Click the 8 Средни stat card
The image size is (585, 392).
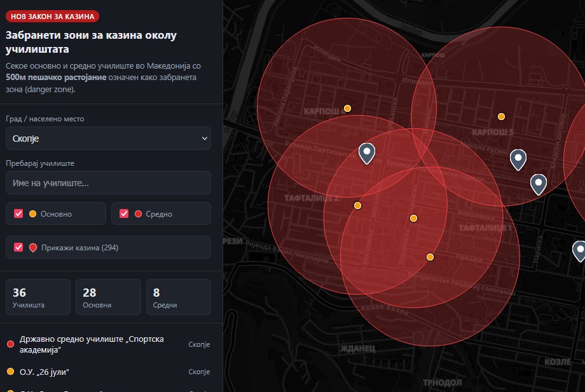tap(178, 297)
